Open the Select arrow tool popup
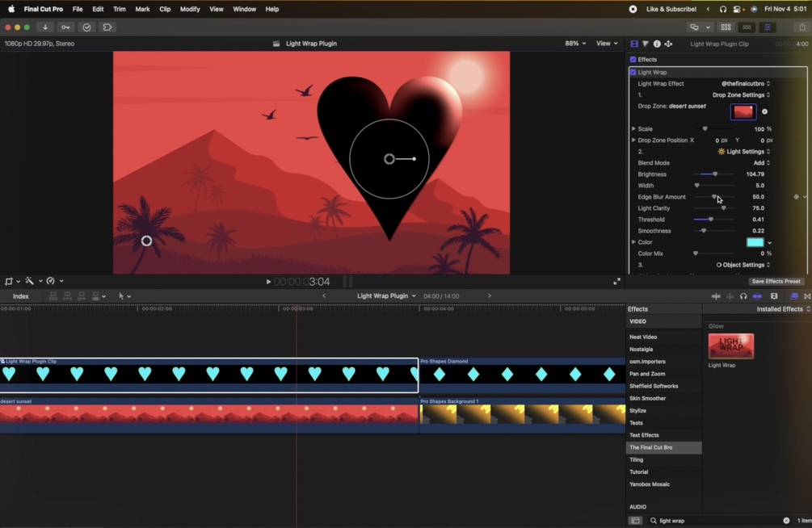The image size is (812, 528). [124, 296]
